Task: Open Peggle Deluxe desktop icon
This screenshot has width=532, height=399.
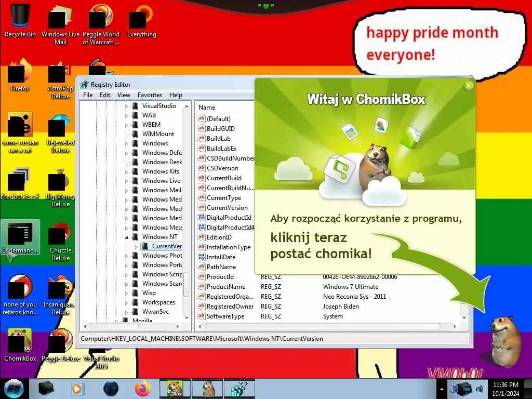Action: tap(60, 345)
